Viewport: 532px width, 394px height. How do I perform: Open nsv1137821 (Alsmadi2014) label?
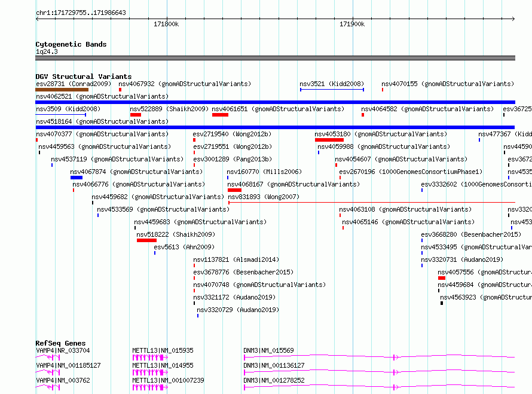point(236,259)
